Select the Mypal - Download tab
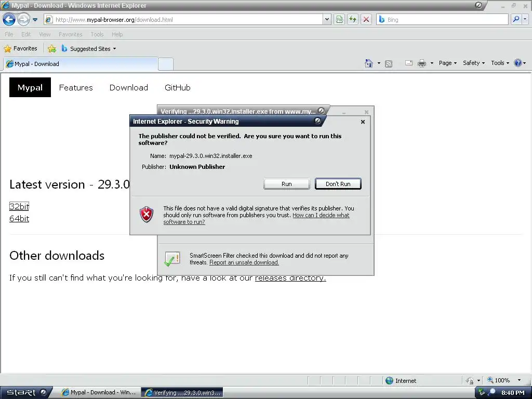Screen dimensions: 532x399 pyautogui.click(x=81, y=64)
